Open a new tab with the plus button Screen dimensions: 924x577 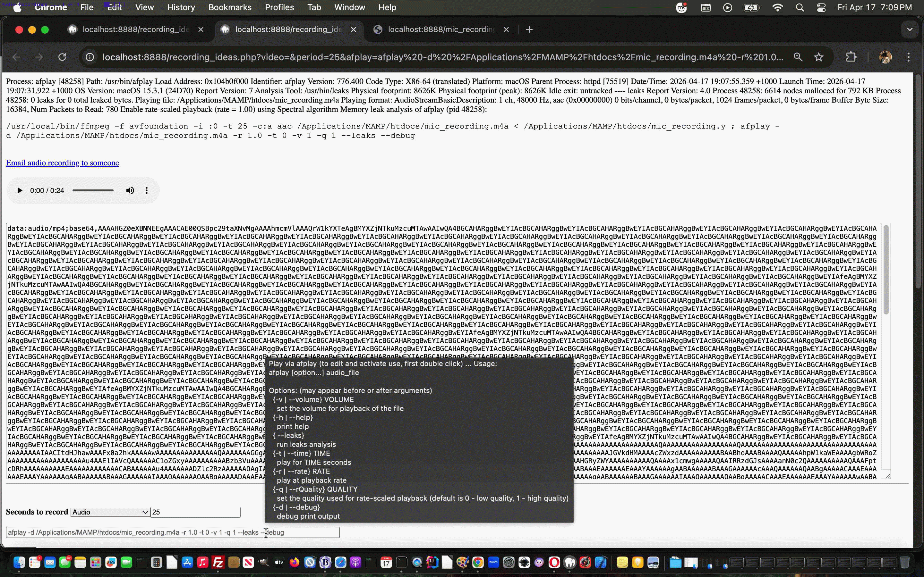tap(529, 29)
